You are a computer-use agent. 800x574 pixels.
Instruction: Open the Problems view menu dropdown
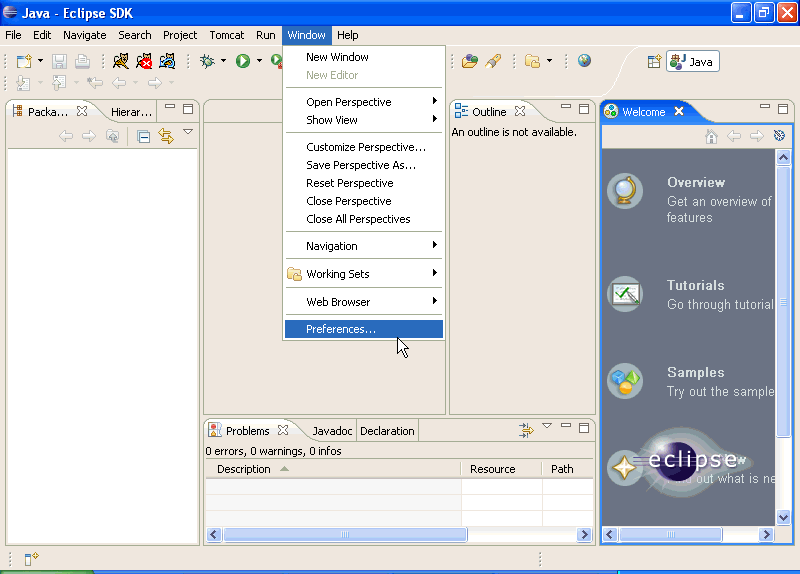(x=547, y=427)
